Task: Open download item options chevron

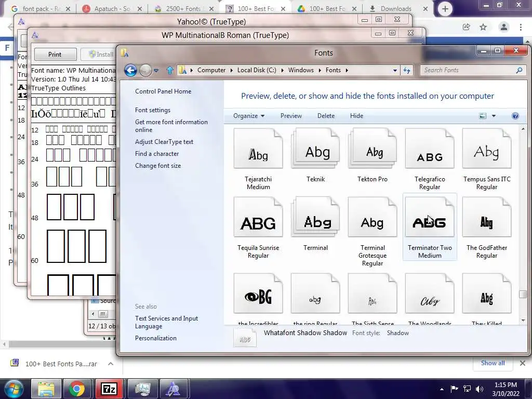Action: (111, 364)
